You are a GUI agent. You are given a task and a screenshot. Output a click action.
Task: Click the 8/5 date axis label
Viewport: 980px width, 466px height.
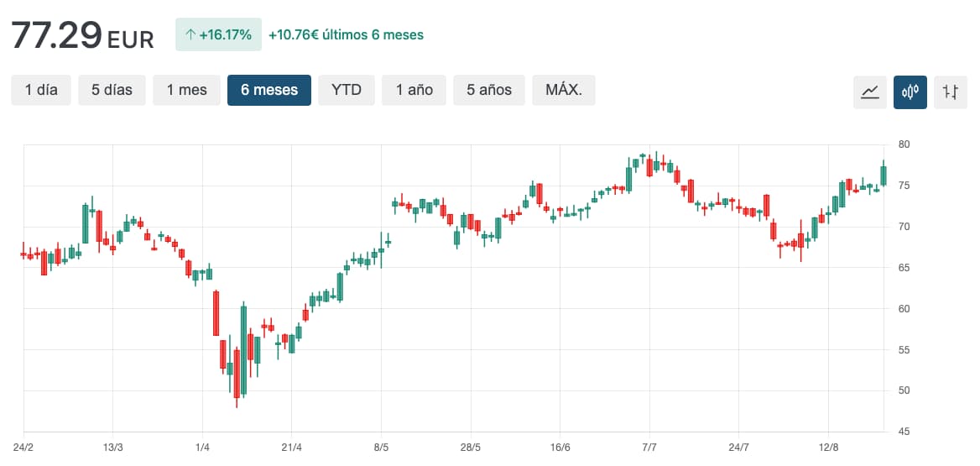(x=381, y=448)
